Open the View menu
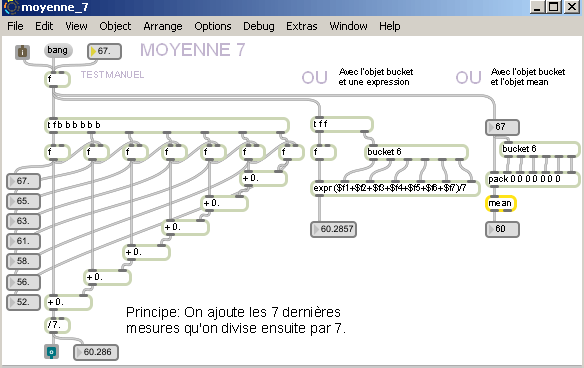Viewport: 584px width, 368px height. 76,26
